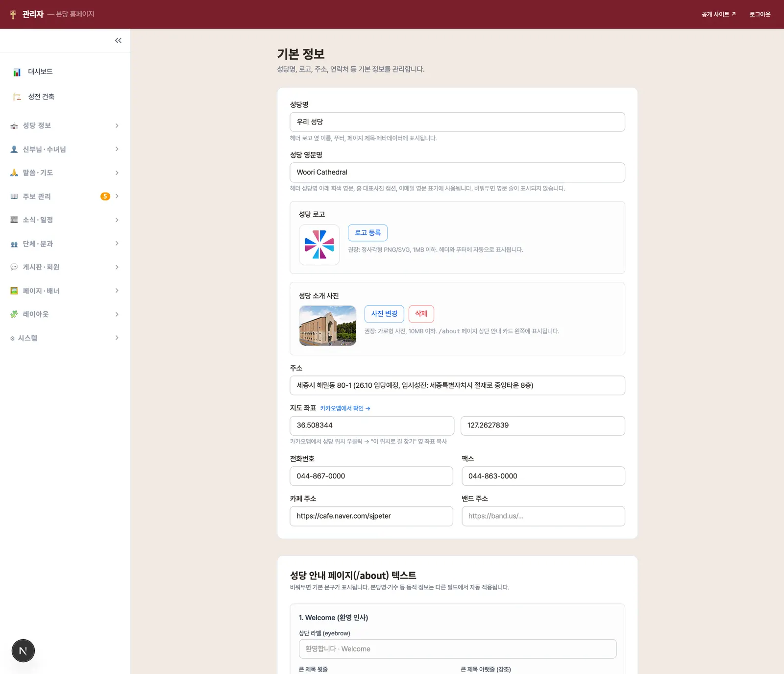Click the 성당 영문명 input field

pyautogui.click(x=457, y=173)
